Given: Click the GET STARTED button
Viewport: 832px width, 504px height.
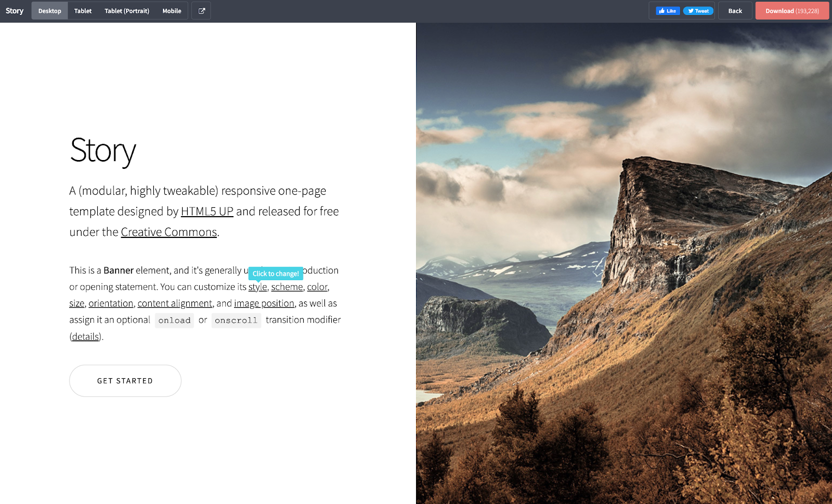Looking at the screenshot, I should (x=125, y=380).
